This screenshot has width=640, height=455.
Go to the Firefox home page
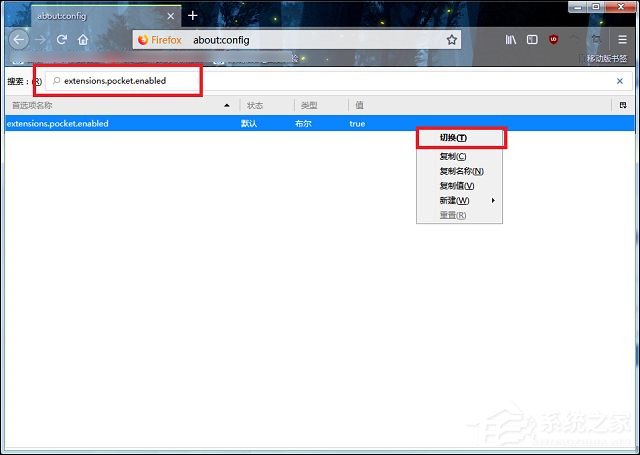[83, 40]
